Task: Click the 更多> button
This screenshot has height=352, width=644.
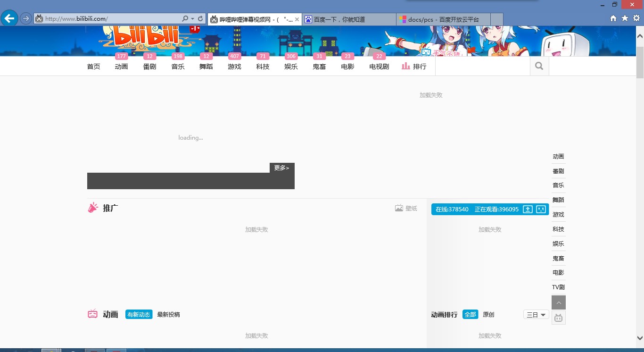Action: pyautogui.click(x=282, y=168)
